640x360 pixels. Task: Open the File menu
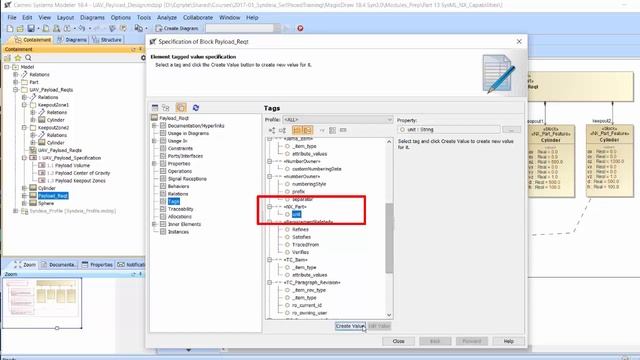pyautogui.click(x=12, y=18)
